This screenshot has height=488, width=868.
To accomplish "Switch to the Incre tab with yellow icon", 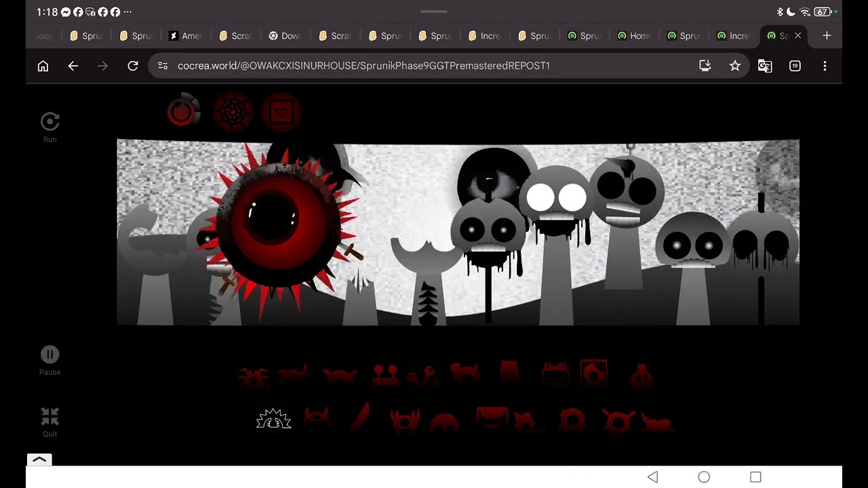I will pyautogui.click(x=485, y=36).
